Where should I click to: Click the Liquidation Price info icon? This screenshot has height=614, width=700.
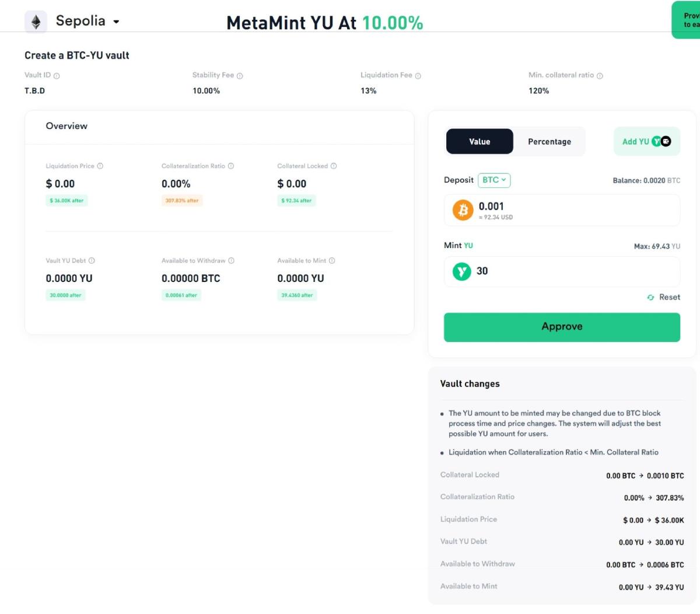100,166
